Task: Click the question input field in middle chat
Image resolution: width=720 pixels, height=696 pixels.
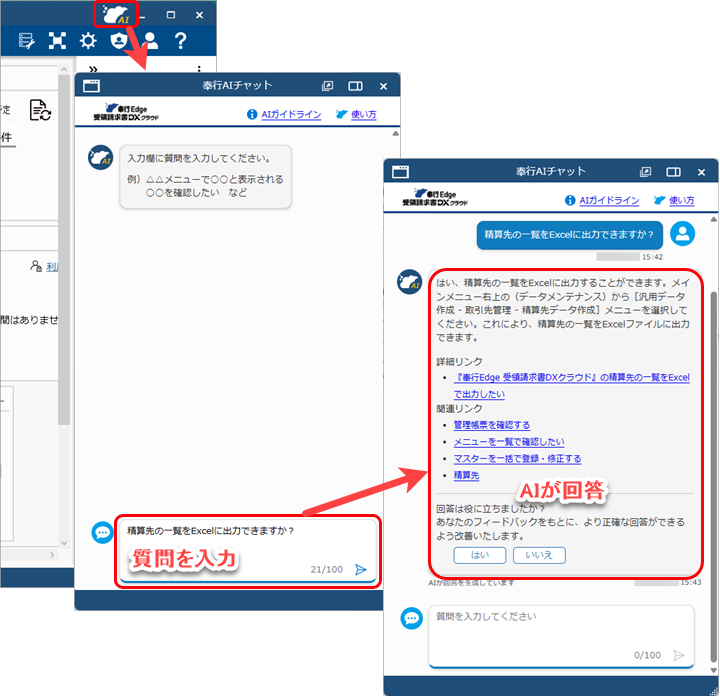Action: pyautogui.click(x=248, y=550)
